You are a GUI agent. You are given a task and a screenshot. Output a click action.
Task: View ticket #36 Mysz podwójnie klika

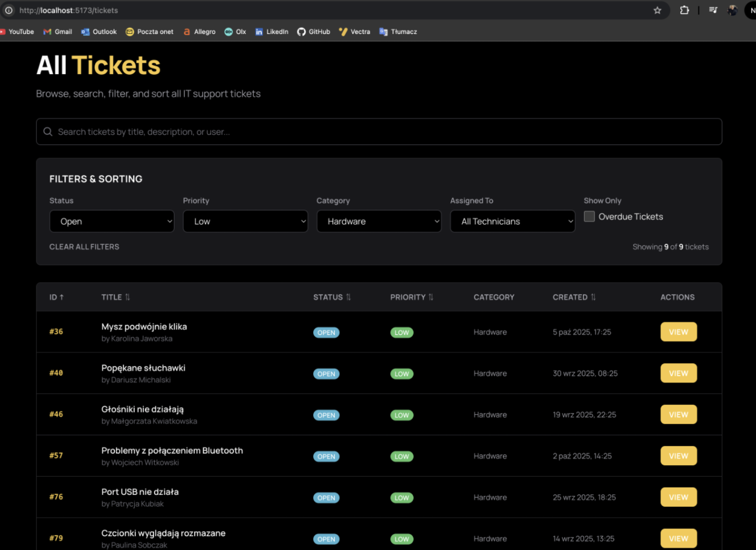coord(678,332)
